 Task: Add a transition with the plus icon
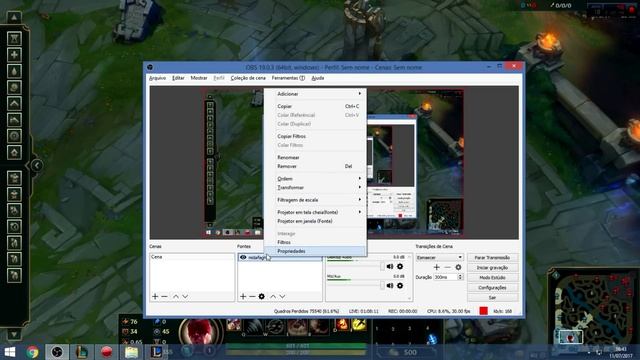tap(437, 267)
